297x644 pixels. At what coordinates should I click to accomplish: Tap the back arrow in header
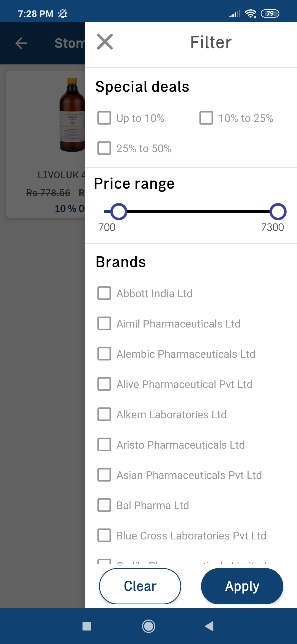tap(21, 43)
